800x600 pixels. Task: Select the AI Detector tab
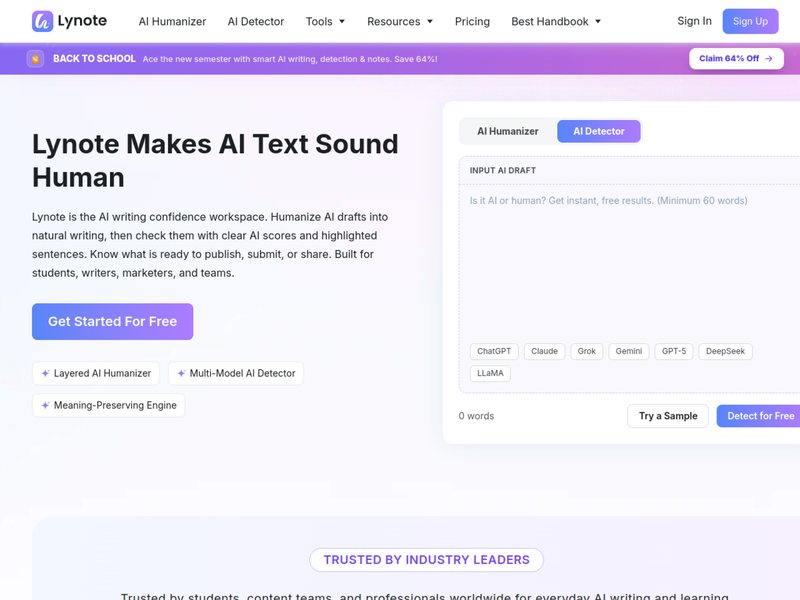point(598,131)
